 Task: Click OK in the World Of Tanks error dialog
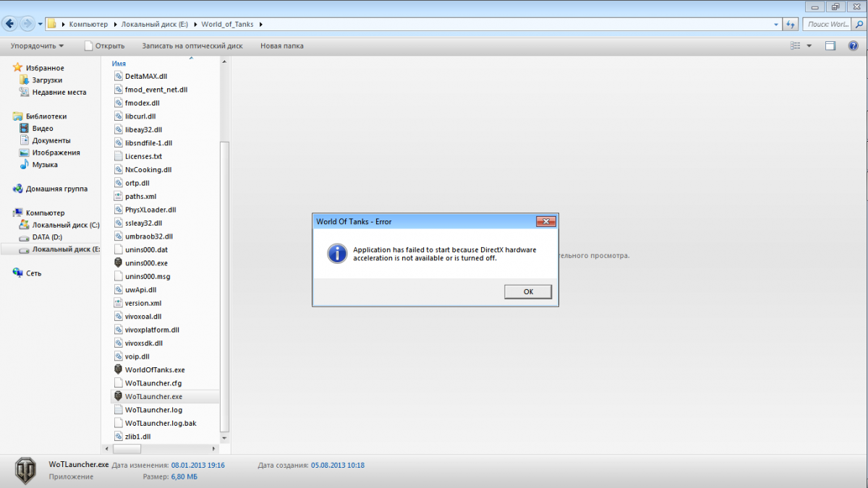point(528,291)
